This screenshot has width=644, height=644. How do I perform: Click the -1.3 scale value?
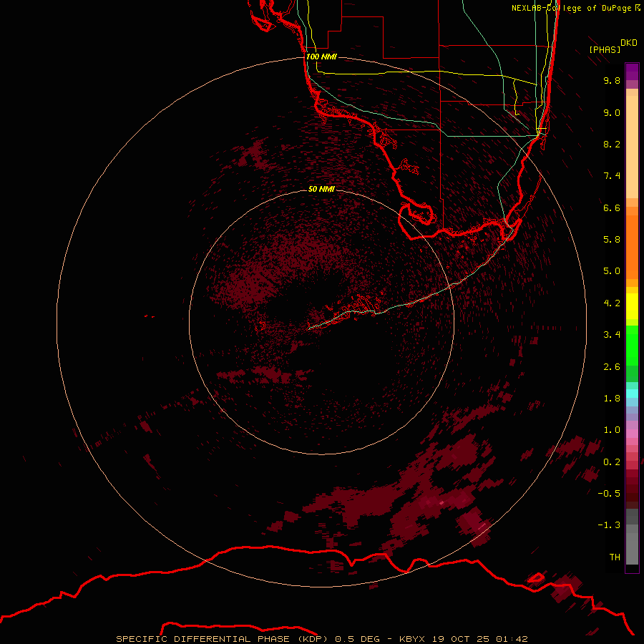click(609, 525)
